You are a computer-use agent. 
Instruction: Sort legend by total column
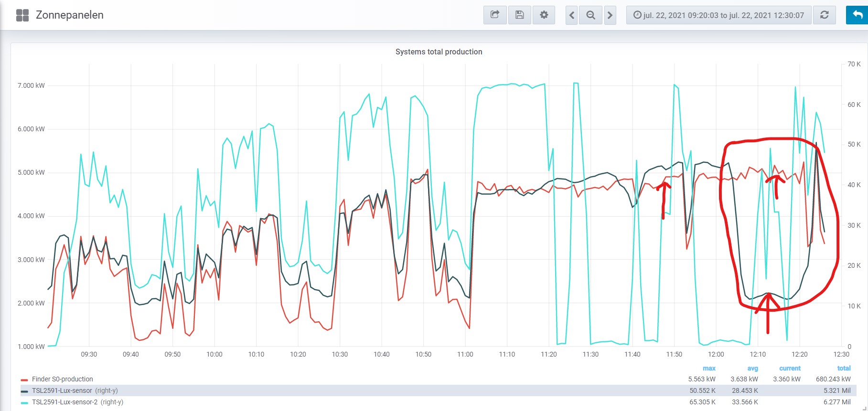(x=844, y=368)
